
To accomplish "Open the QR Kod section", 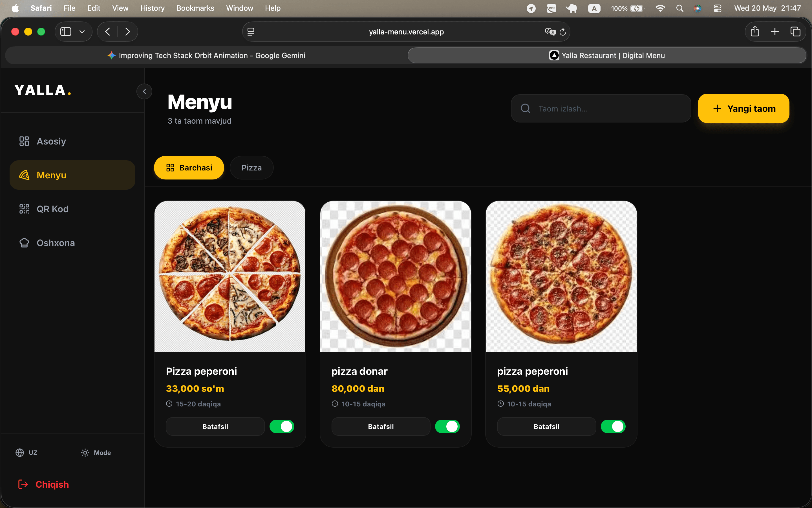I will [x=72, y=209].
